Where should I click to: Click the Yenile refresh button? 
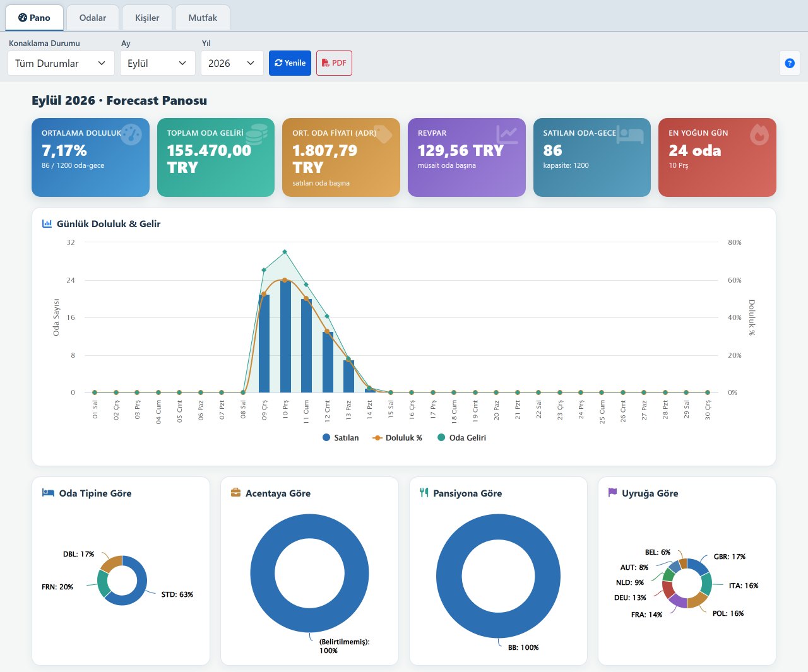coord(290,63)
